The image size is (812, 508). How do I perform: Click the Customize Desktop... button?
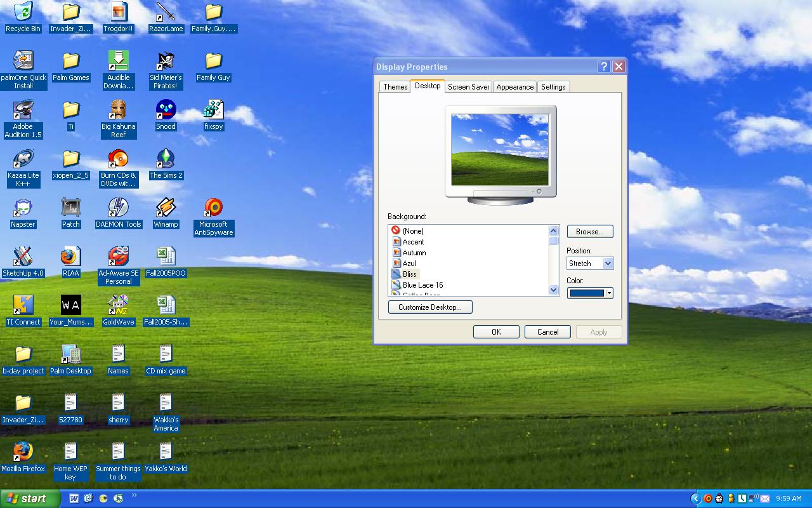[x=430, y=307]
